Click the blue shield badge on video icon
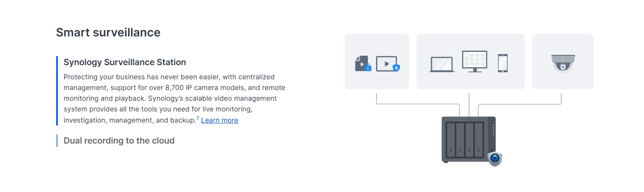644x192 pixels. pos(396,68)
